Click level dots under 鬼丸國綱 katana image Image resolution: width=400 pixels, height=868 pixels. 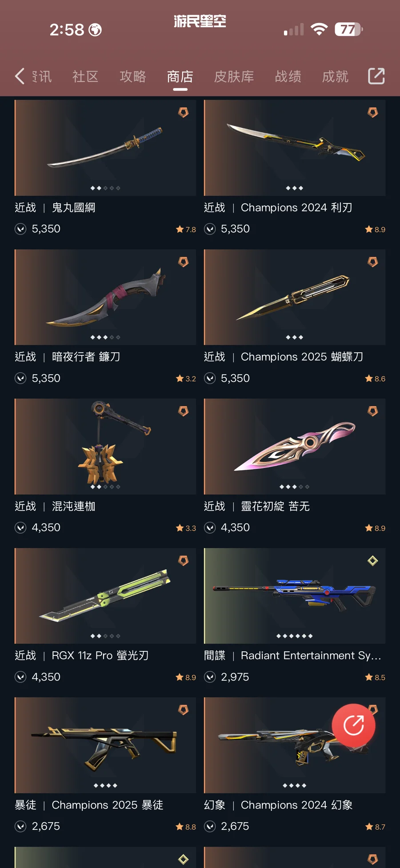click(x=105, y=188)
